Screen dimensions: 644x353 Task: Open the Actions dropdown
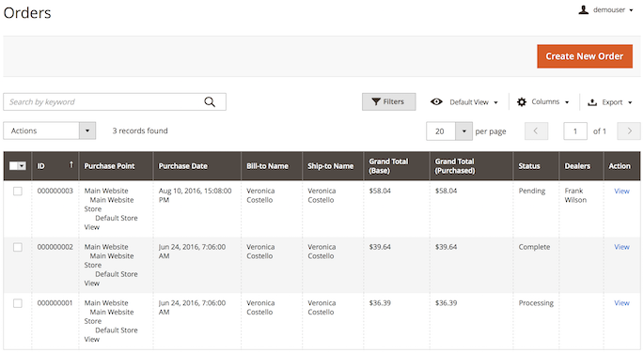click(x=49, y=130)
